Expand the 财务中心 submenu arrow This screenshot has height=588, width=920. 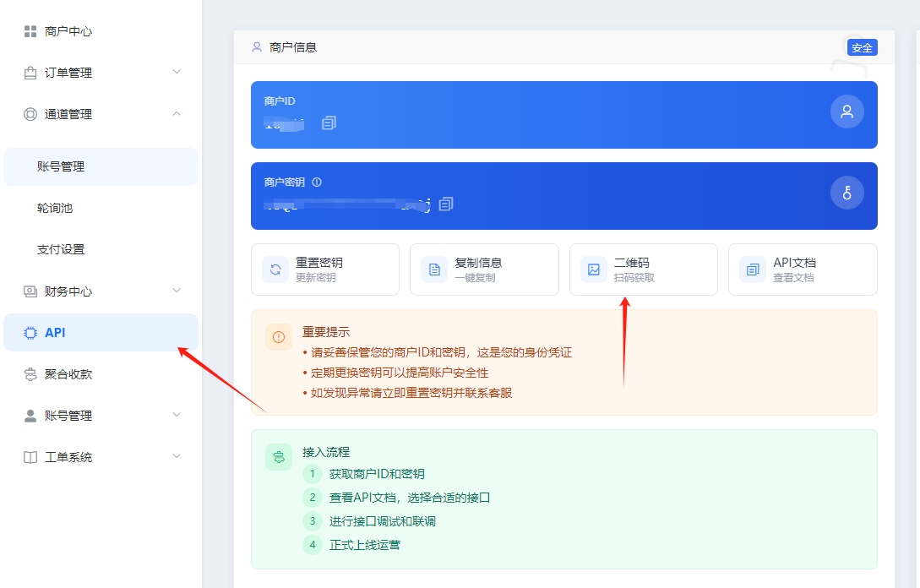pos(177,291)
